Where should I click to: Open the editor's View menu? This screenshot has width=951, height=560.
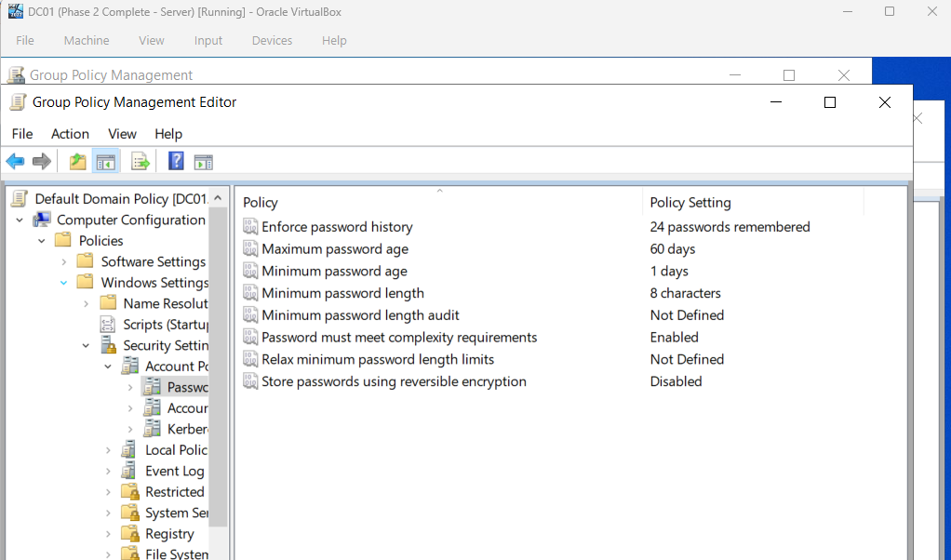pos(122,133)
